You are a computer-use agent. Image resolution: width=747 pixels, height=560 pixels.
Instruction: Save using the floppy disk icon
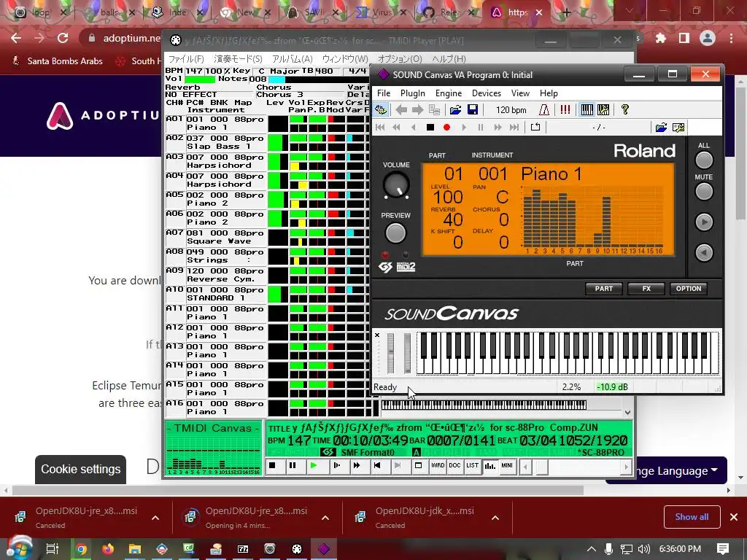[473, 110]
